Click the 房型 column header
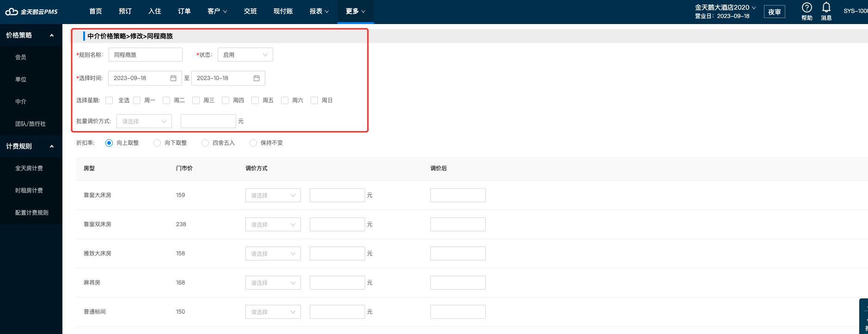 tap(89, 168)
